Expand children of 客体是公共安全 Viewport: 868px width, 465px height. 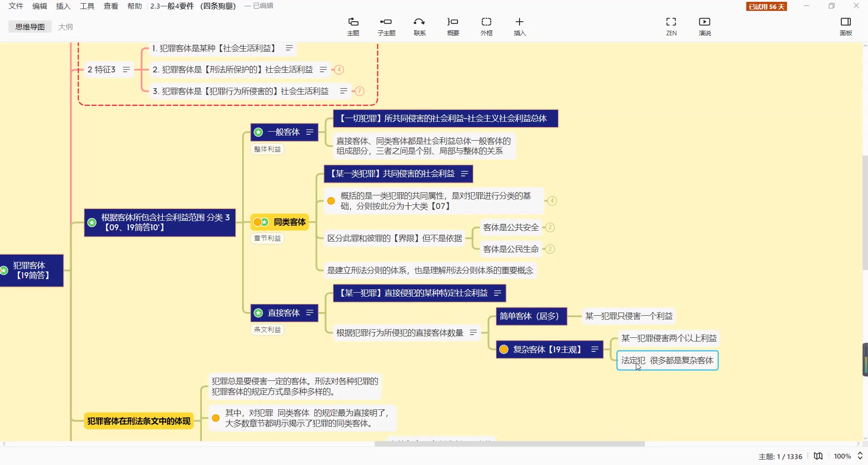tap(549, 228)
